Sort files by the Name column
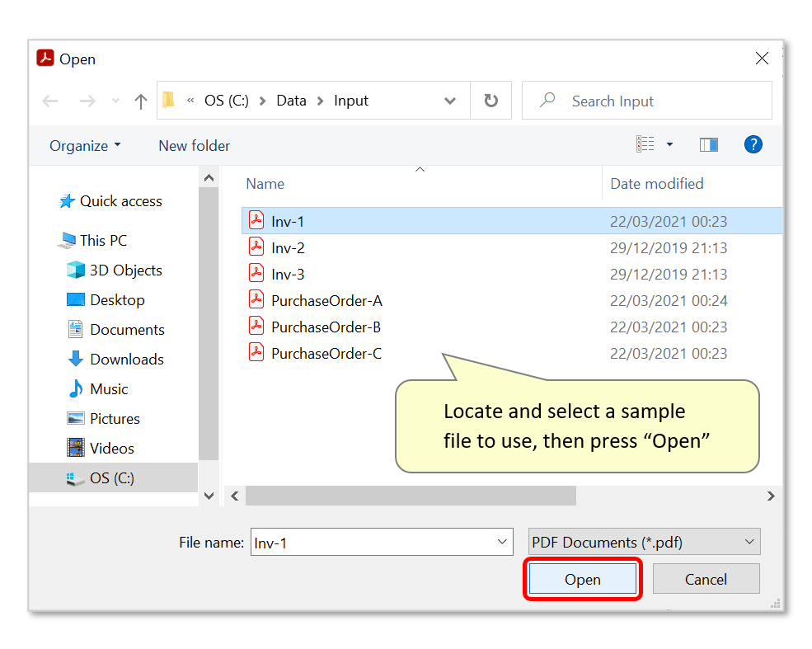The image size is (812, 649). tap(265, 184)
